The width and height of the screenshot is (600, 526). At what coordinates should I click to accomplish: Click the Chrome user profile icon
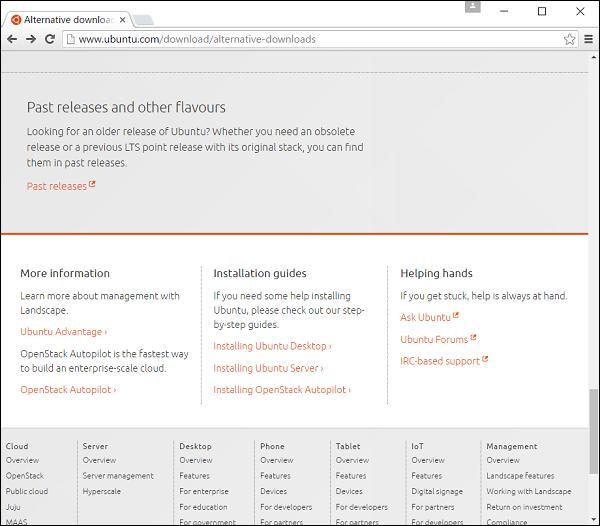tap(473, 7)
